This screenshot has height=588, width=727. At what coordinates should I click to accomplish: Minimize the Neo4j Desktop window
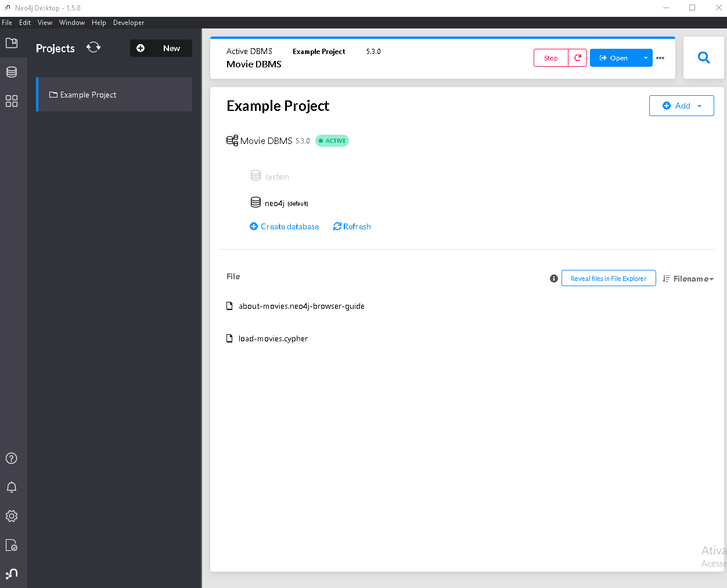point(666,8)
